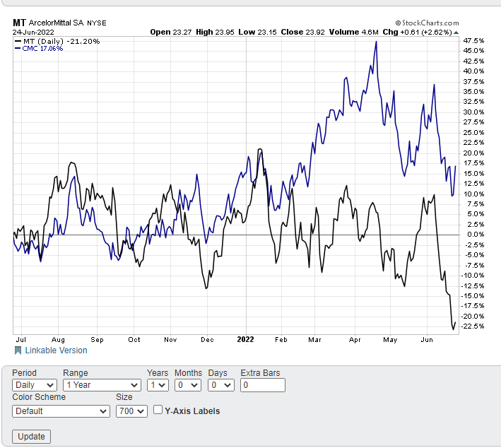Open the Days dropdown

point(221,385)
